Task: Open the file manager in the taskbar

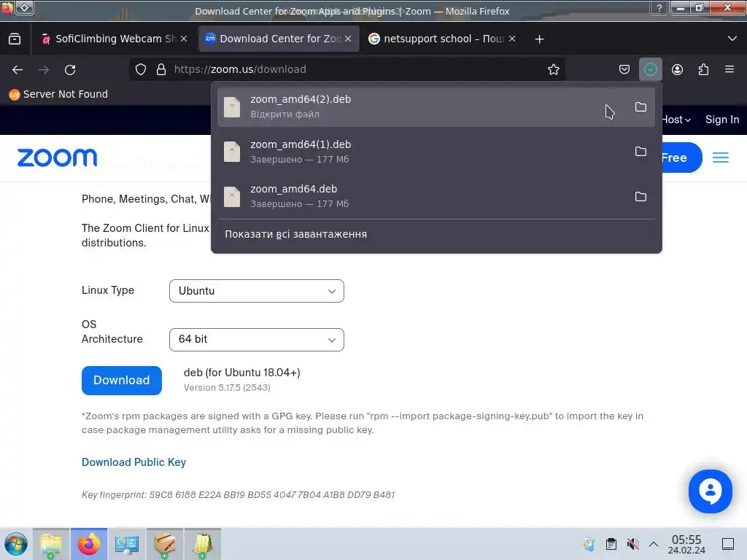Action: coord(51,544)
